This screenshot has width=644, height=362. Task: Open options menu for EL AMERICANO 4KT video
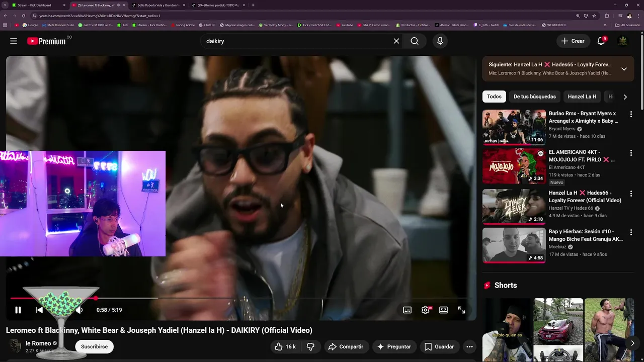[x=631, y=153]
